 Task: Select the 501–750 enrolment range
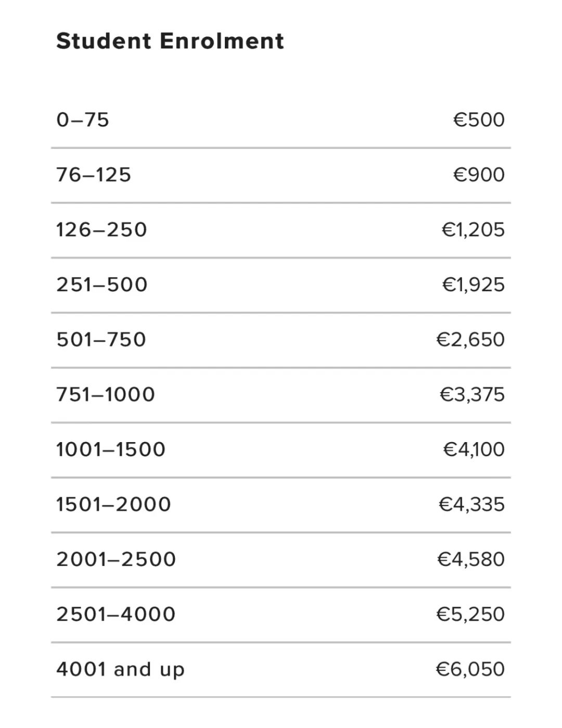[101, 340]
